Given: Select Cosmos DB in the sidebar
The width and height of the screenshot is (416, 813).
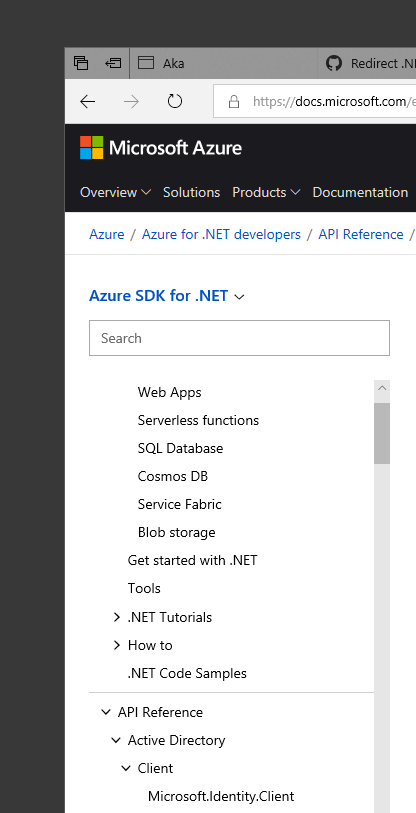Looking at the screenshot, I should click(x=173, y=476).
